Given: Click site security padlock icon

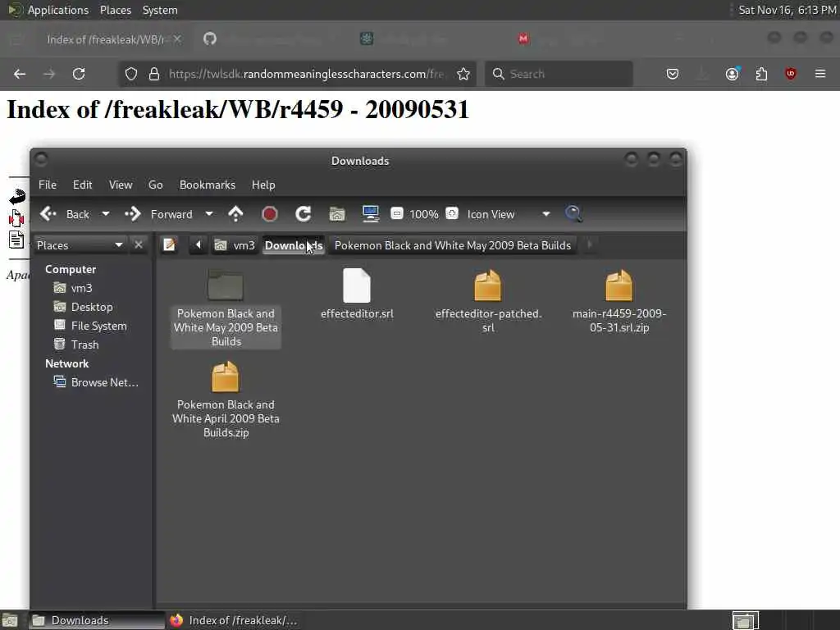Looking at the screenshot, I should click(x=153, y=74).
